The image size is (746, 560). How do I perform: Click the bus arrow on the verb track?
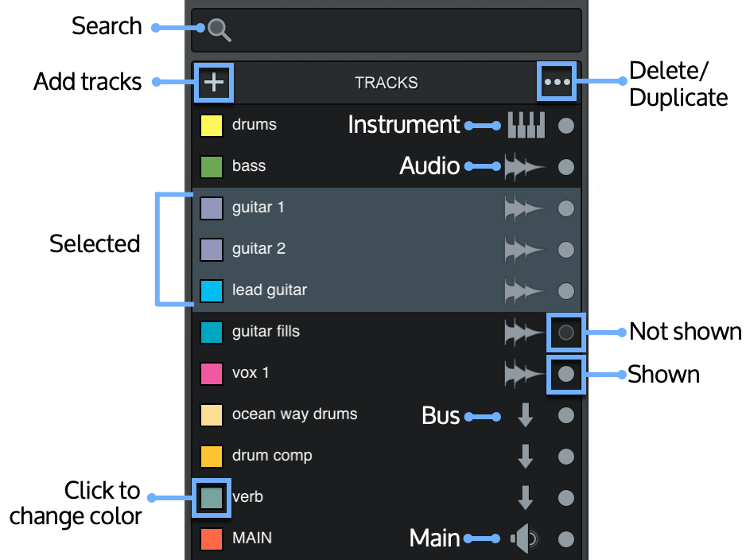click(525, 497)
